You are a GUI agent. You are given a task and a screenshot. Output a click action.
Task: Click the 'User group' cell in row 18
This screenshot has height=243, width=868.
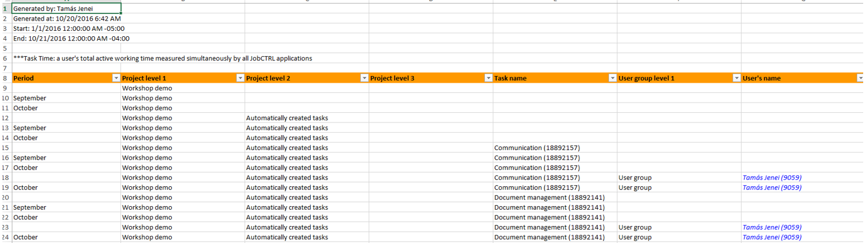click(x=635, y=178)
